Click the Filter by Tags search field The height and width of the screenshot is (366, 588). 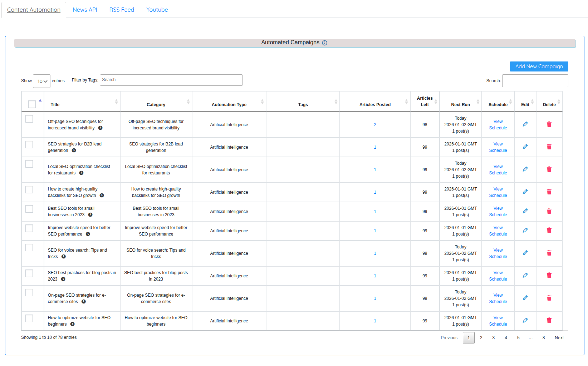click(x=171, y=80)
